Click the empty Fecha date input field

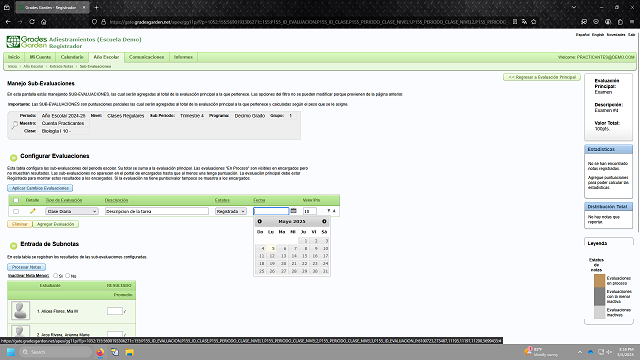[271, 211]
